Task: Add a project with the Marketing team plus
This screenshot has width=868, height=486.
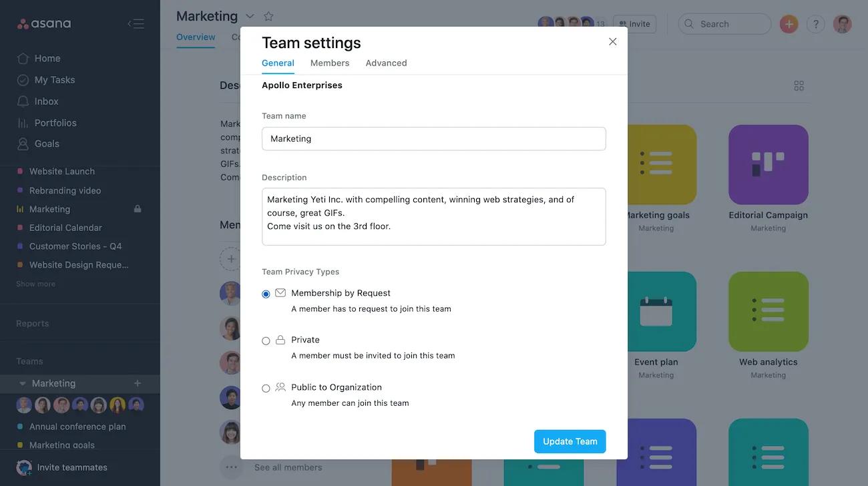Action: 138,383
